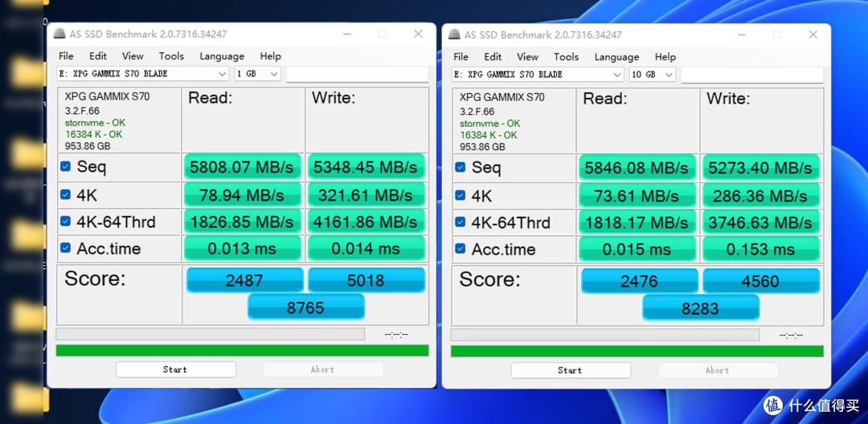Click Abort button in the right window

point(718,370)
